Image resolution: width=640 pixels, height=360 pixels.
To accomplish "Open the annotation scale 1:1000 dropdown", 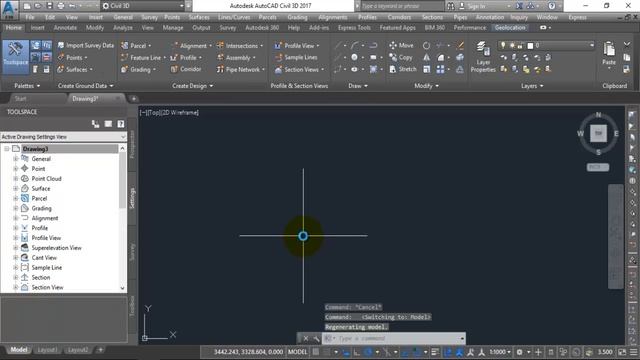I will [x=500, y=352].
